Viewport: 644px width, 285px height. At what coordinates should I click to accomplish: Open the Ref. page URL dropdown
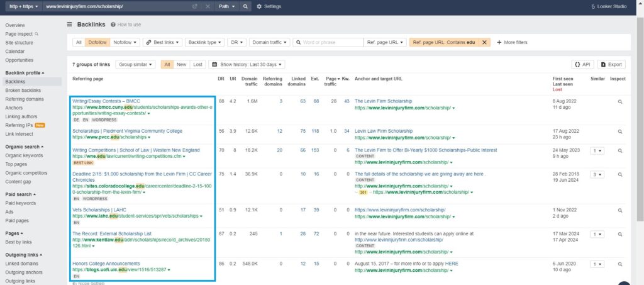pos(385,42)
